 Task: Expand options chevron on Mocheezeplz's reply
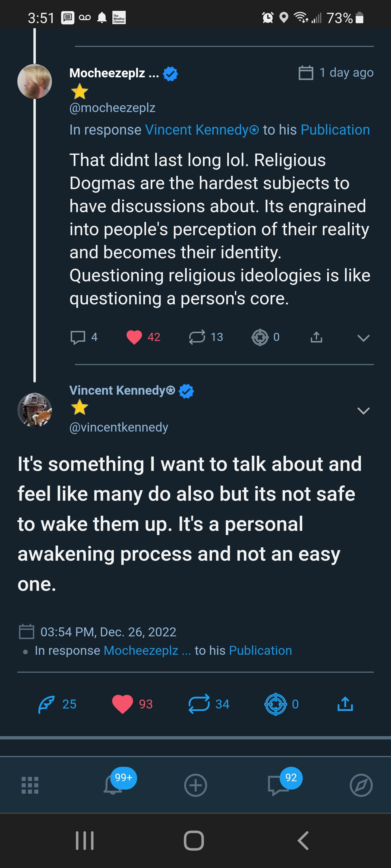tap(363, 338)
